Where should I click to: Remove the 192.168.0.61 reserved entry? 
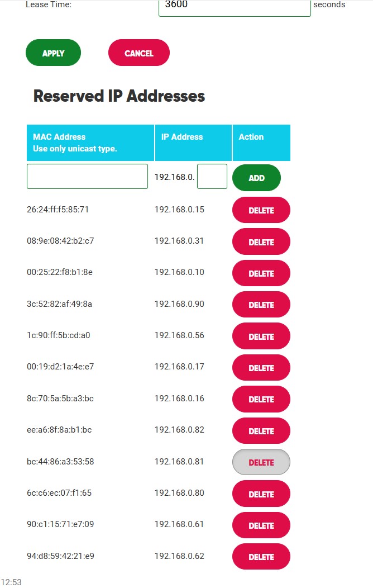click(261, 525)
